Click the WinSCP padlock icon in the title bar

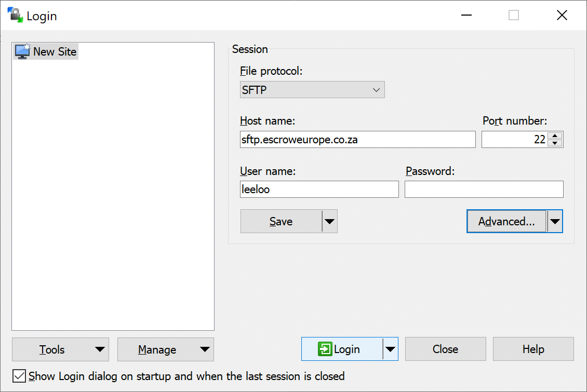tap(16, 15)
